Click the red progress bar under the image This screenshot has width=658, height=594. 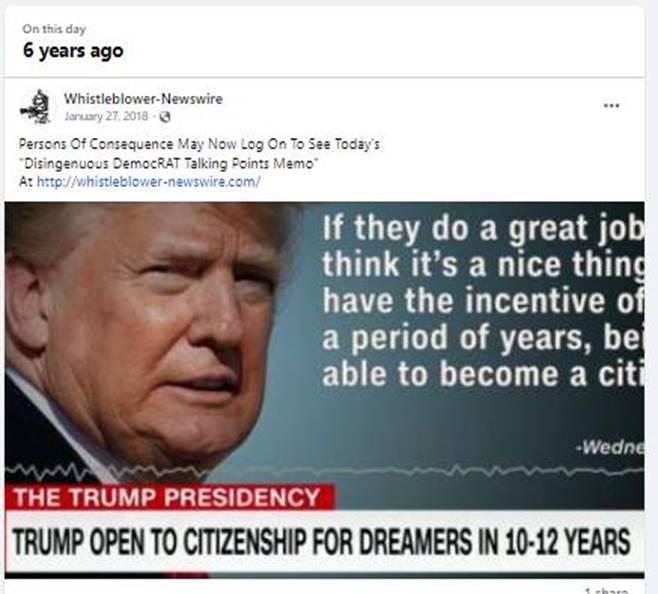106,575
